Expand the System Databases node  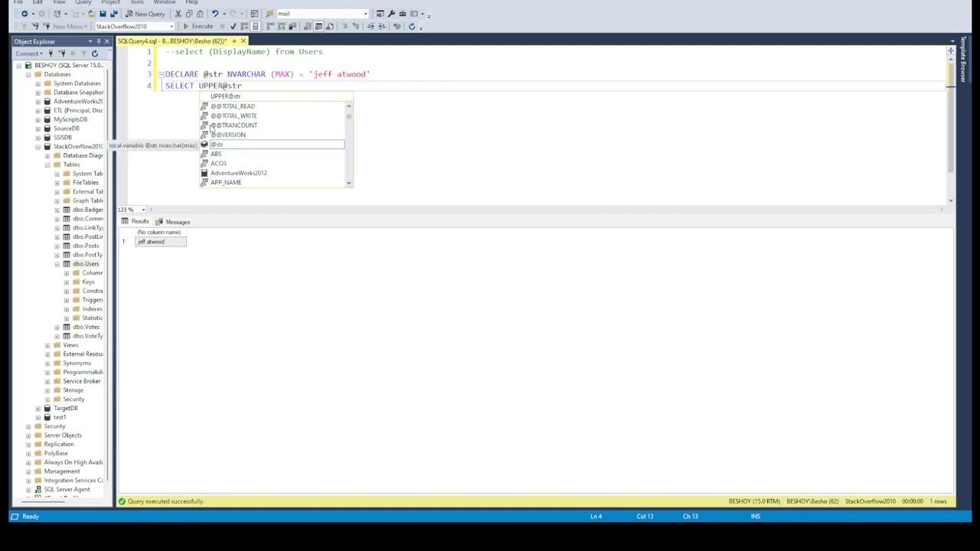click(x=38, y=83)
